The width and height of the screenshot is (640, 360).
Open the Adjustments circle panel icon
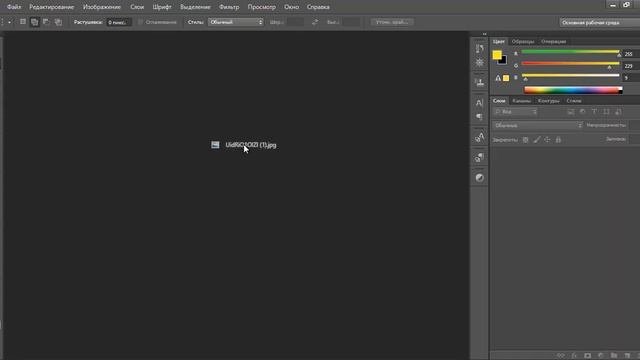pyautogui.click(x=480, y=178)
